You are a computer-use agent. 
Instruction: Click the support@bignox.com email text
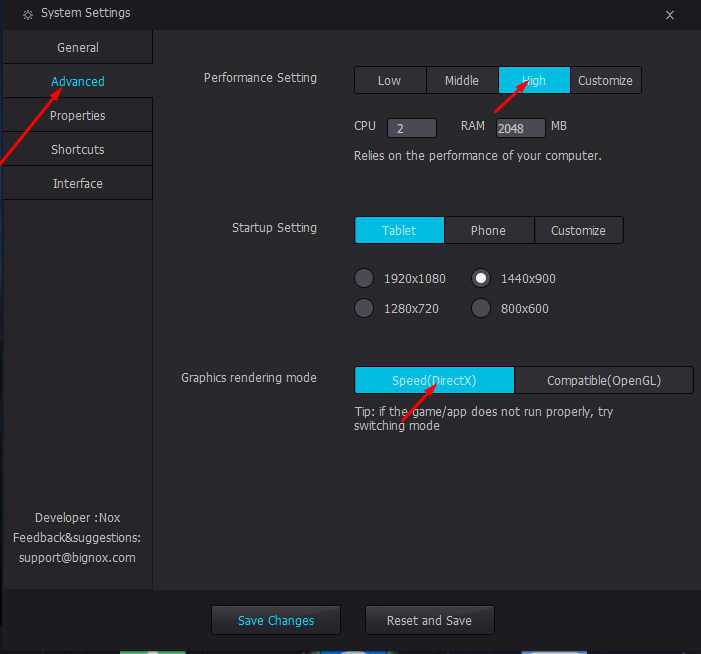[77, 558]
